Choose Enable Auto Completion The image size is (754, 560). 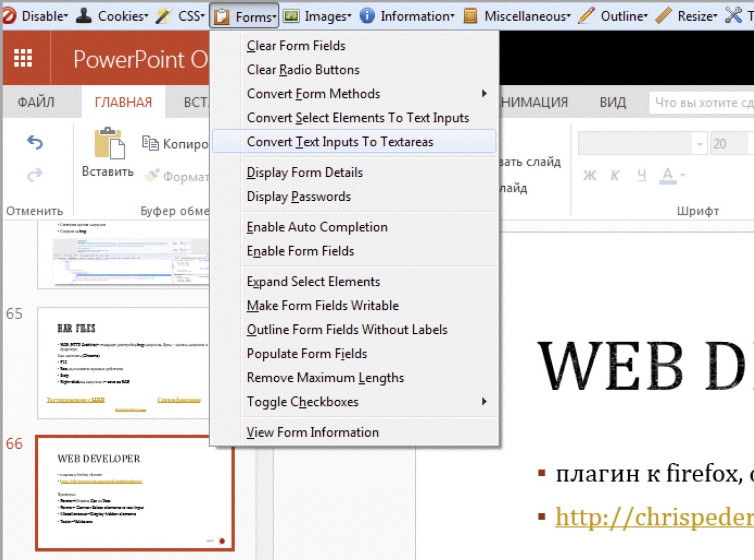(x=354, y=227)
